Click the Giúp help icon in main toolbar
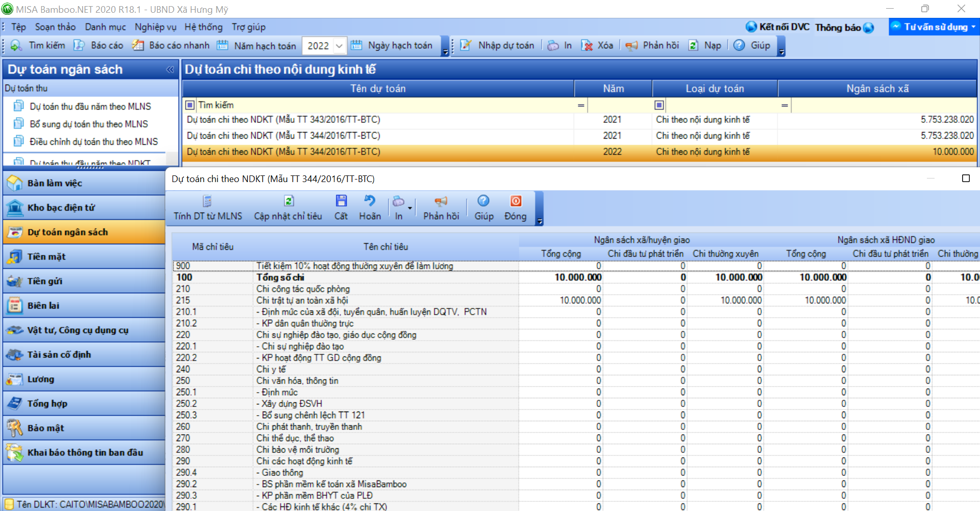 (x=739, y=45)
